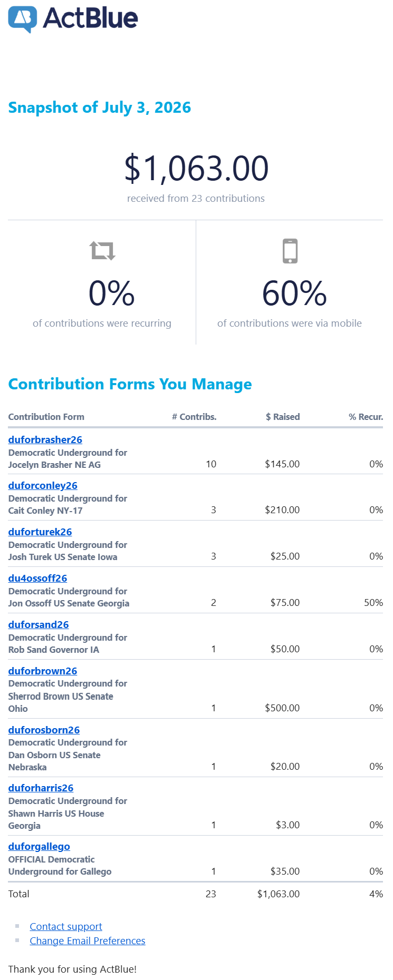The height and width of the screenshot is (980, 393).
Task: Open the duforharris26 form link
Action: coord(41,788)
